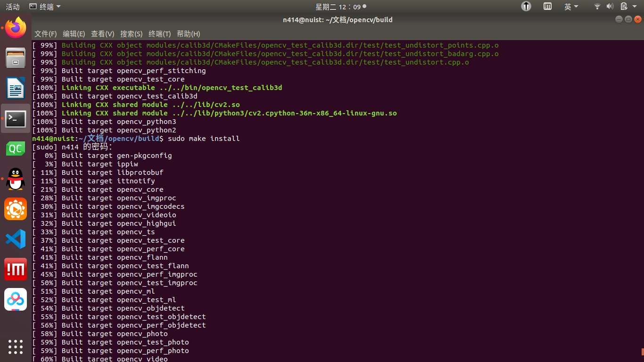
Task: Open the 编辑(E) menu
Action: (74, 34)
